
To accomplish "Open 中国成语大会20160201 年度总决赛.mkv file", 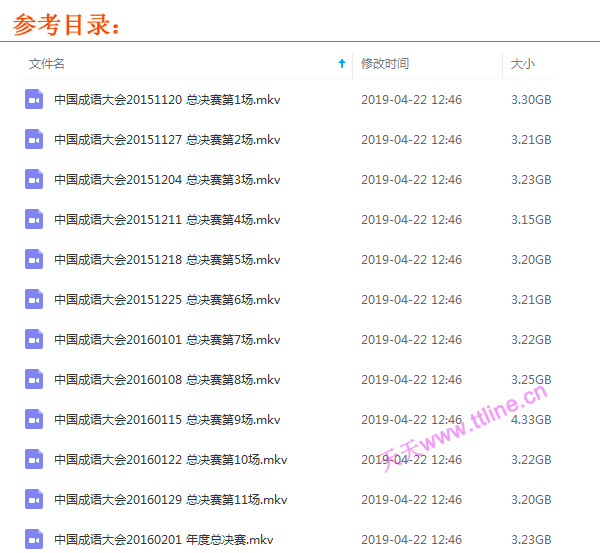I will click(163, 540).
